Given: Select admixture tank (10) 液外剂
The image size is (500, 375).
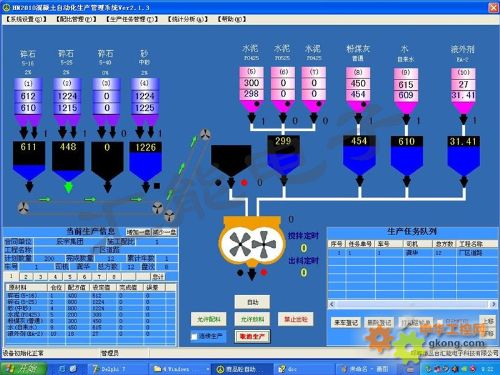Looking at the screenshot, I should pyautogui.click(x=463, y=90).
